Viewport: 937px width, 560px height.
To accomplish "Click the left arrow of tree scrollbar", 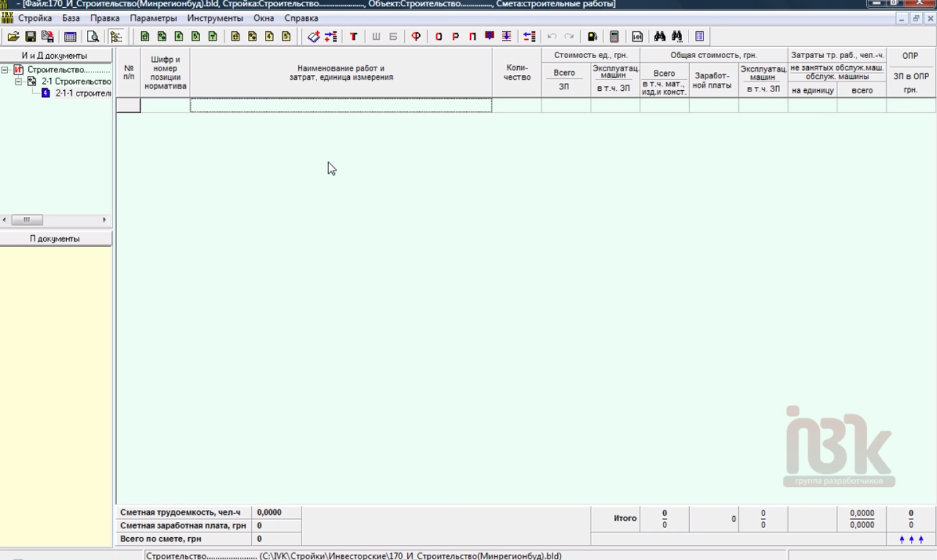I will [5, 220].
